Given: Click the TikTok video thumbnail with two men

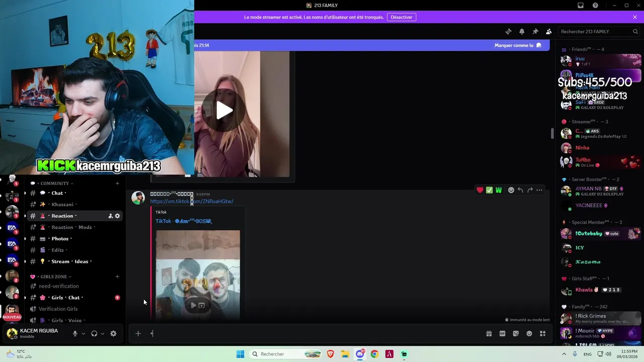Looking at the screenshot, I should pos(198,274).
